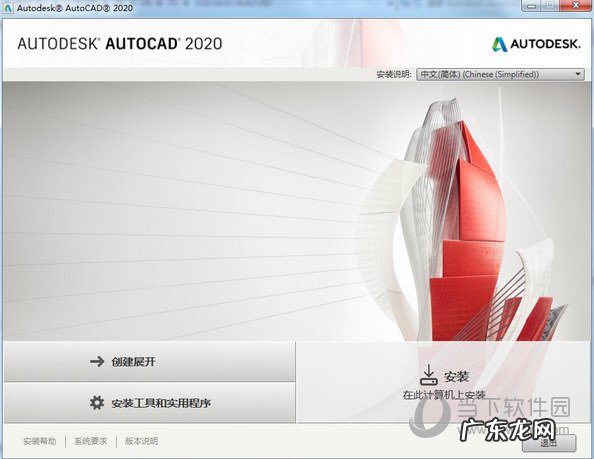The height and width of the screenshot is (459, 594).
Task: Click the 创建展开 arrow icon
Action: click(97, 361)
